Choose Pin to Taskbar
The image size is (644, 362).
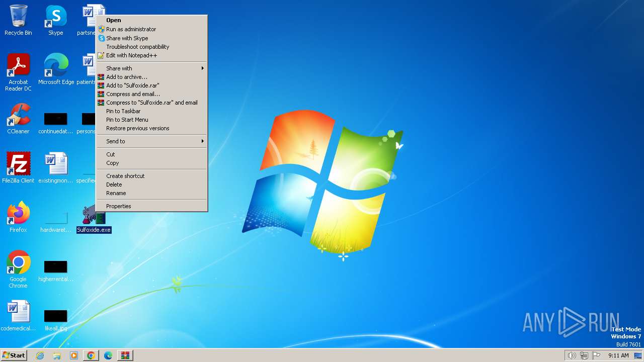point(151,111)
